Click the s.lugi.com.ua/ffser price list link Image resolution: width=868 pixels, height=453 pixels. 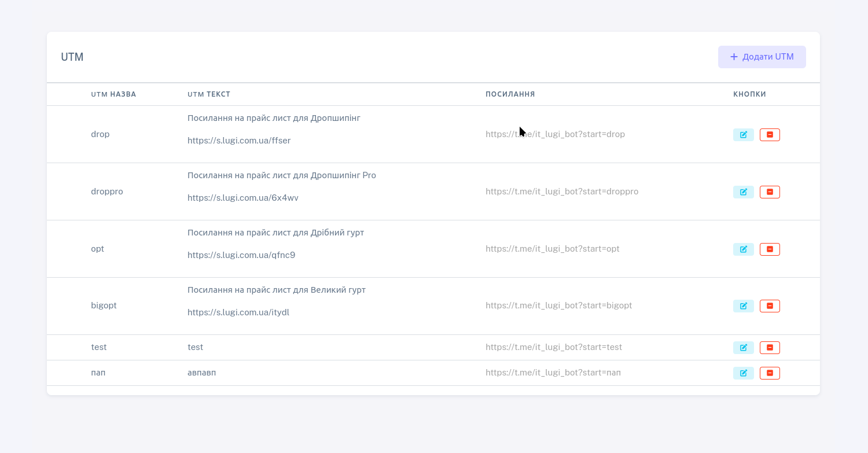[x=238, y=141]
